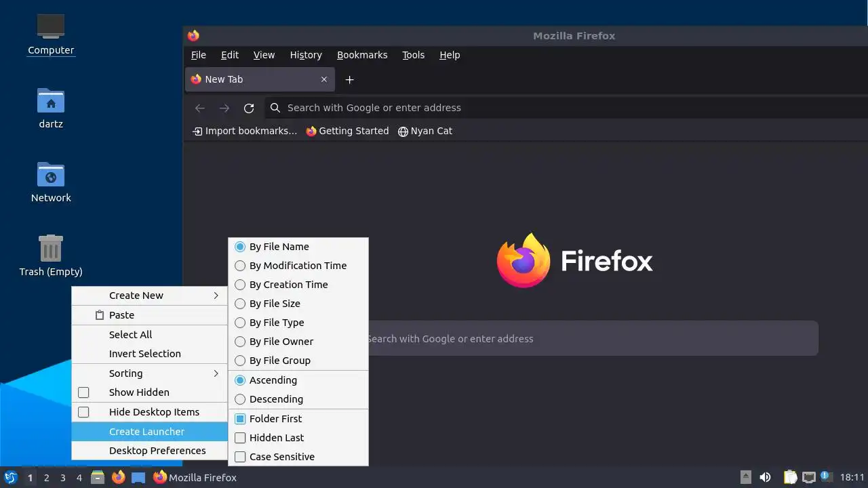Click the Firefox forward arrow button
Image resolution: width=868 pixels, height=488 pixels.
224,108
